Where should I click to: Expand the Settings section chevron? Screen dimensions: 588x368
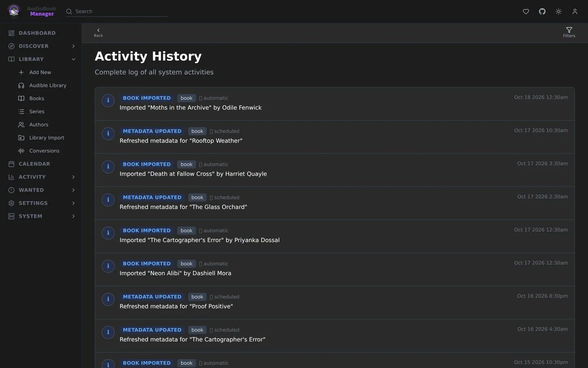click(x=73, y=203)
